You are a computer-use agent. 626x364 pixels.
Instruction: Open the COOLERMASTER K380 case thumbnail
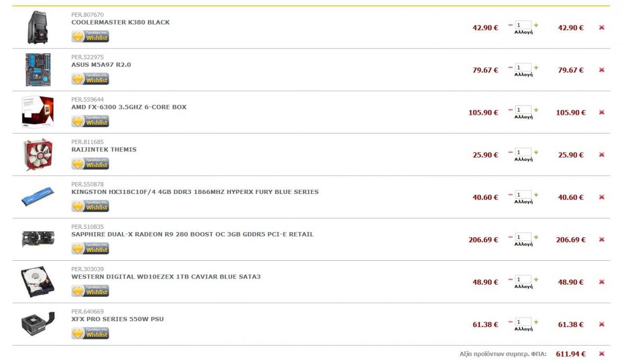click(x=39, y=27)
